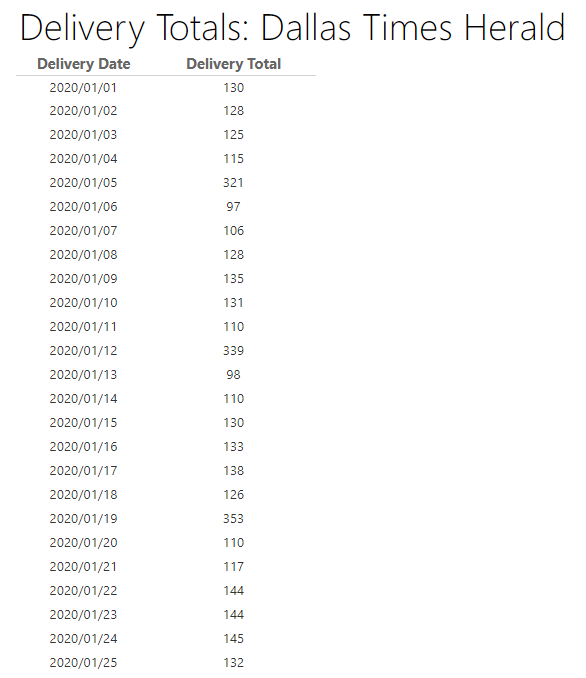
Task: Select the report title Delivery Totals: Dallas Times Herald
Action: pos(293,28)
